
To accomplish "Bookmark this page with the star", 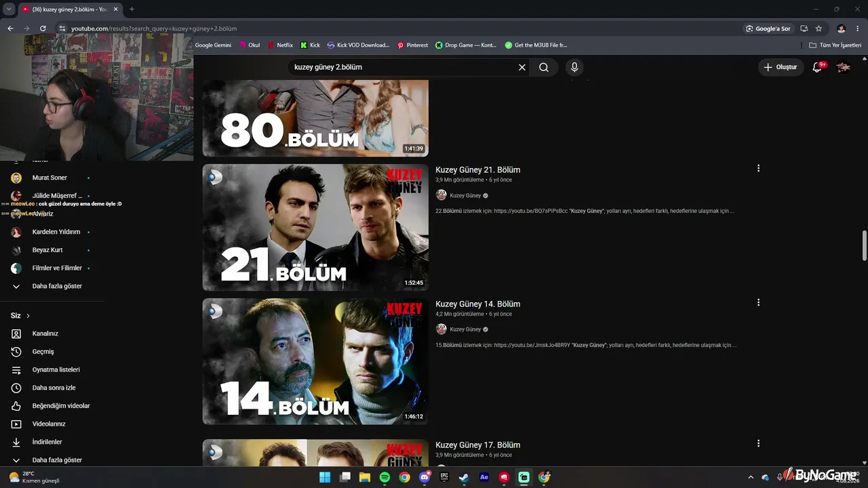I will click(x=818, y=28).
